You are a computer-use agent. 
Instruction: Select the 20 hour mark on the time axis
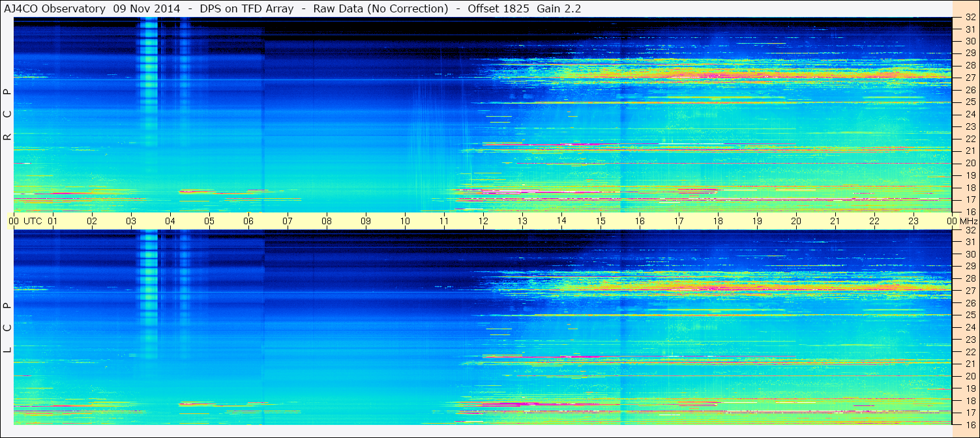(796, 221)
